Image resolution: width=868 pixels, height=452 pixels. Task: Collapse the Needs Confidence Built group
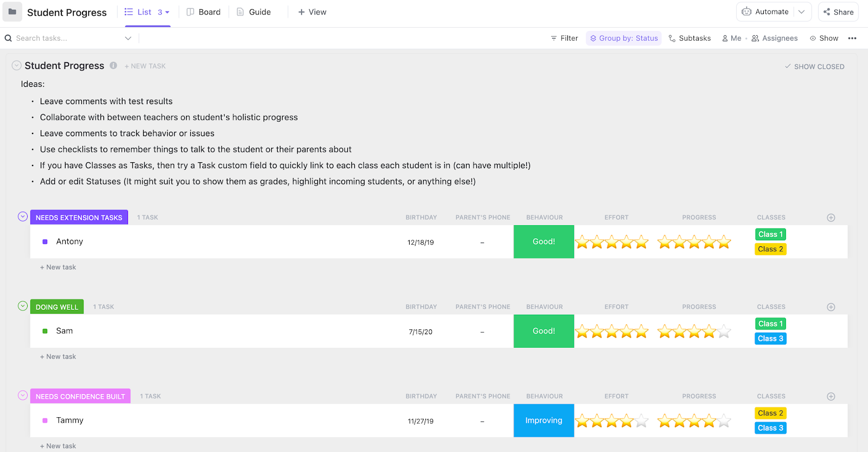click(x=23, y=396)
